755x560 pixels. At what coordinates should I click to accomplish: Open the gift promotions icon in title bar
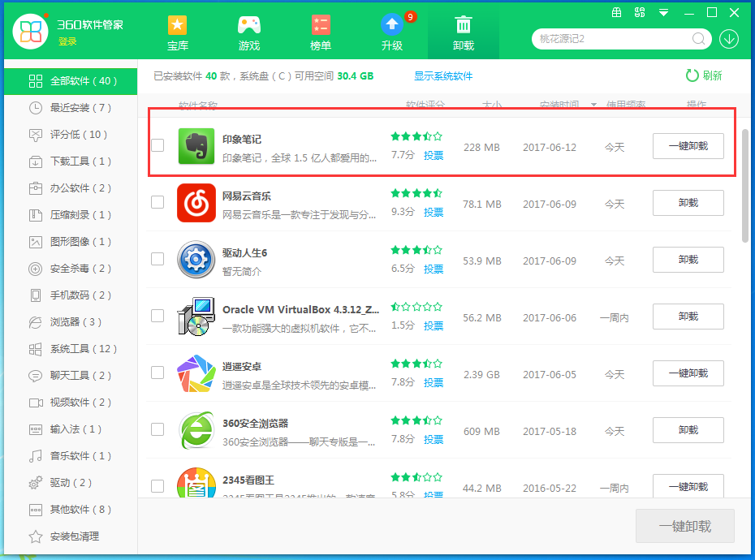pos(617,13)
